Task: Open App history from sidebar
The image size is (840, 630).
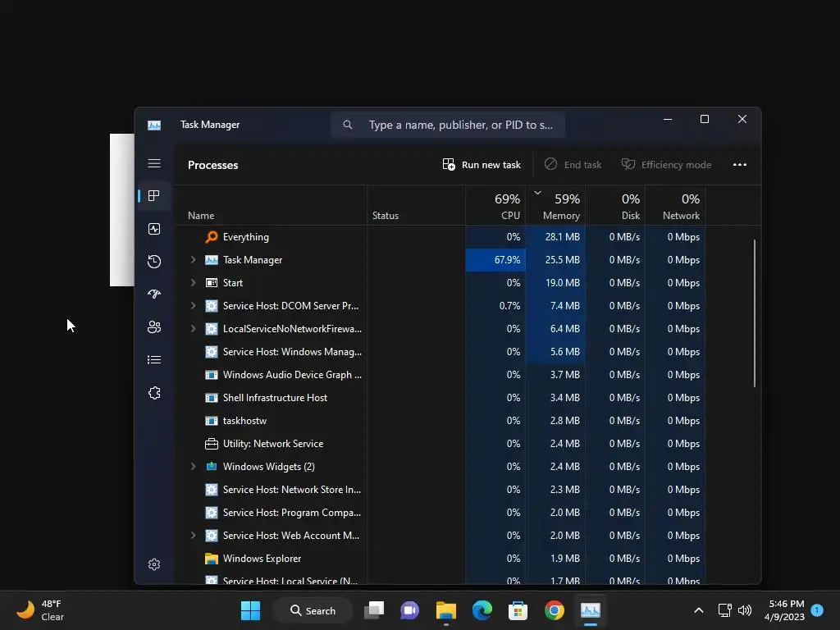Action: point(154,262)
